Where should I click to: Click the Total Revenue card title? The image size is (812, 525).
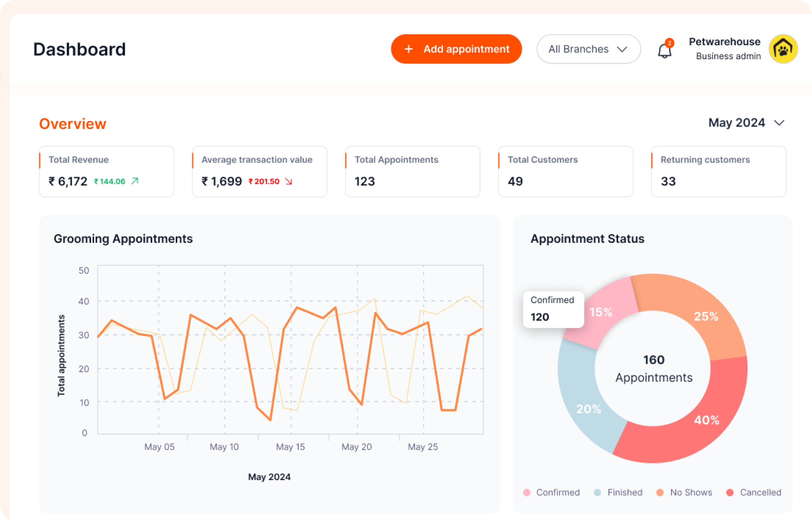[79, 160]
